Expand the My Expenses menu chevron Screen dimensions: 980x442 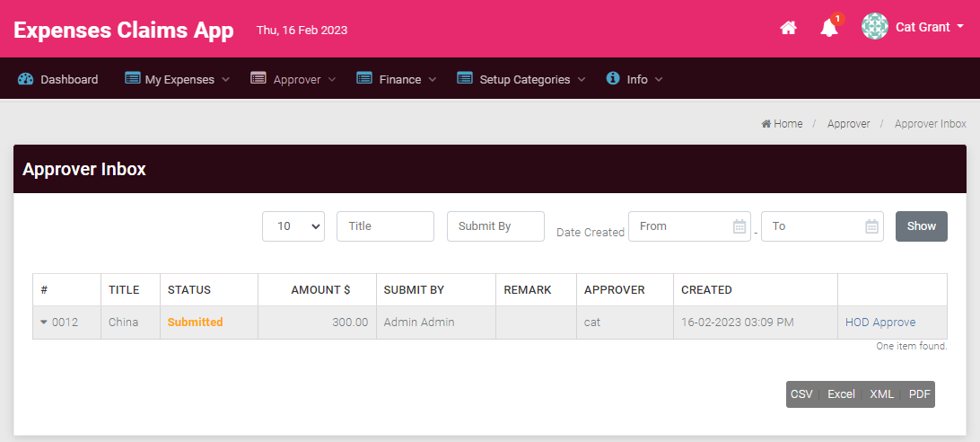pyautogui.click(x=225, y=80)
